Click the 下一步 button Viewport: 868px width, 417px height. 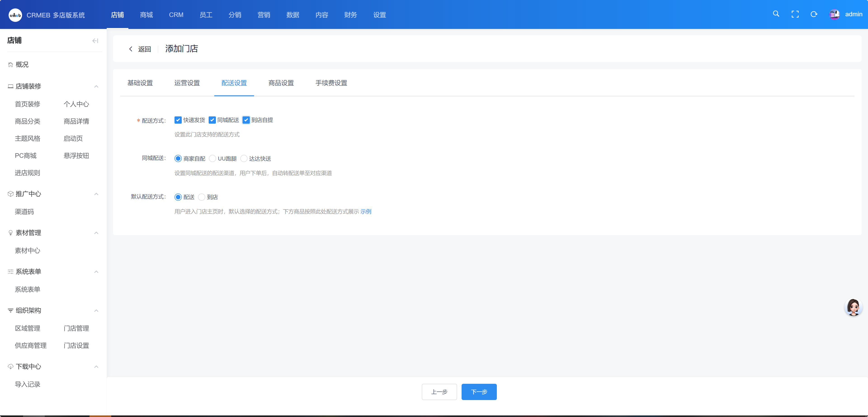[x=479, y=392]
